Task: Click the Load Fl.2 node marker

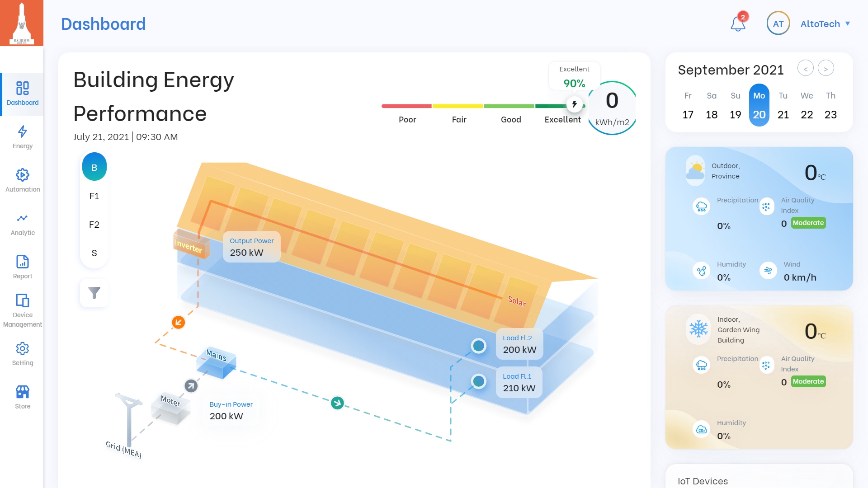Action: [478, 346]
